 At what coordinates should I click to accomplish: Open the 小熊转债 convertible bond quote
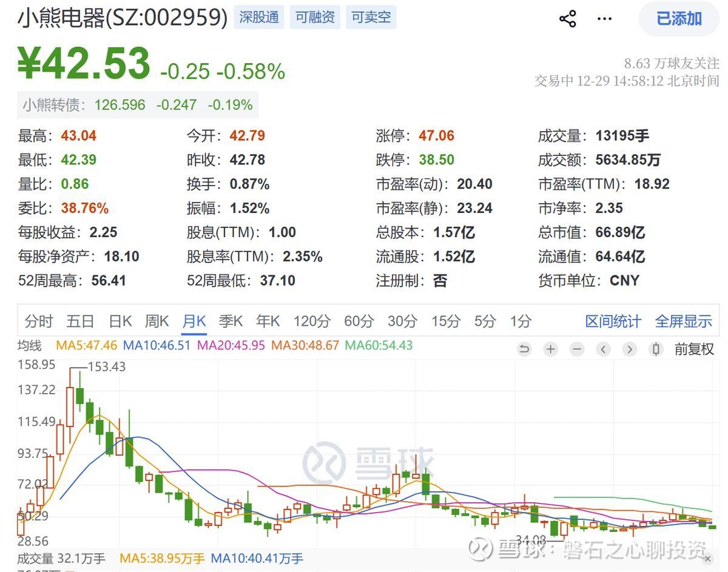coord(138,105)
